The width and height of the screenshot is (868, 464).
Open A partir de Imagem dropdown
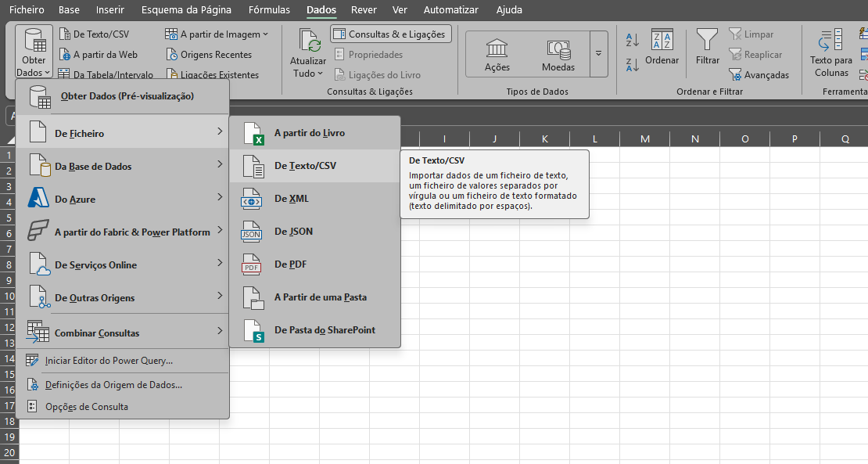(217, 34)
